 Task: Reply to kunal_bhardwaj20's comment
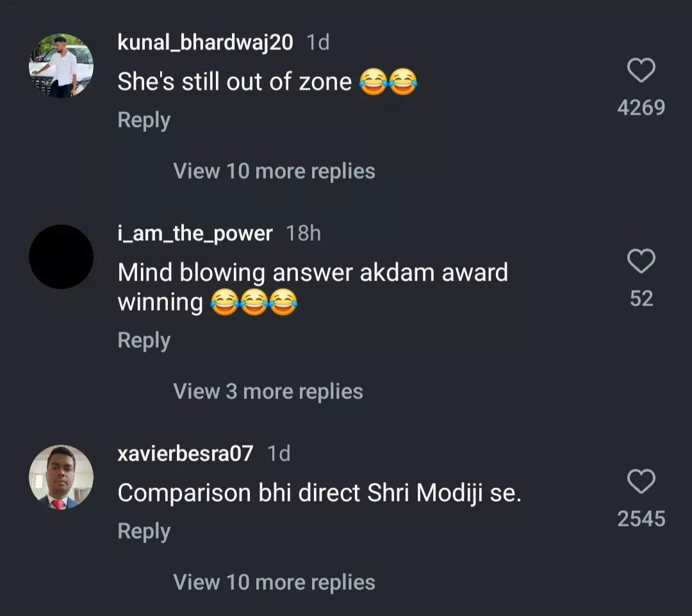tap(144, 120)
